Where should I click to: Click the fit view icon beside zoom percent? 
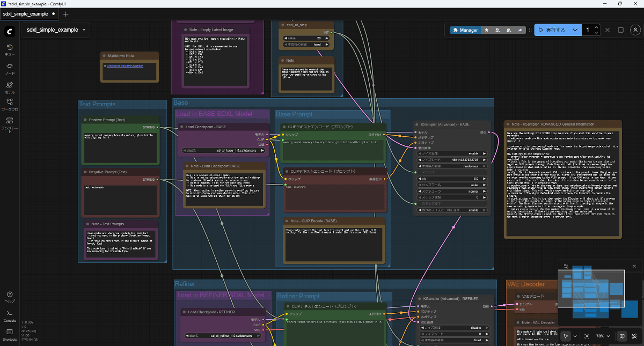[587, 336]
